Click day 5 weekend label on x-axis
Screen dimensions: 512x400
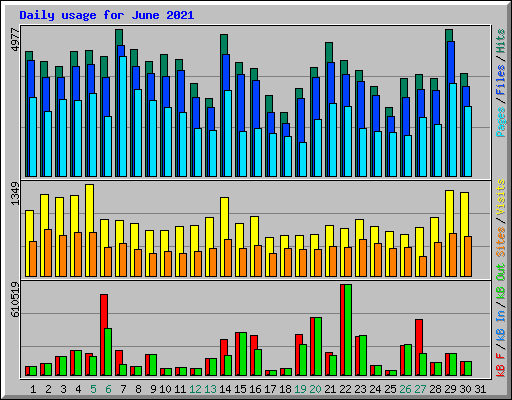93,389
